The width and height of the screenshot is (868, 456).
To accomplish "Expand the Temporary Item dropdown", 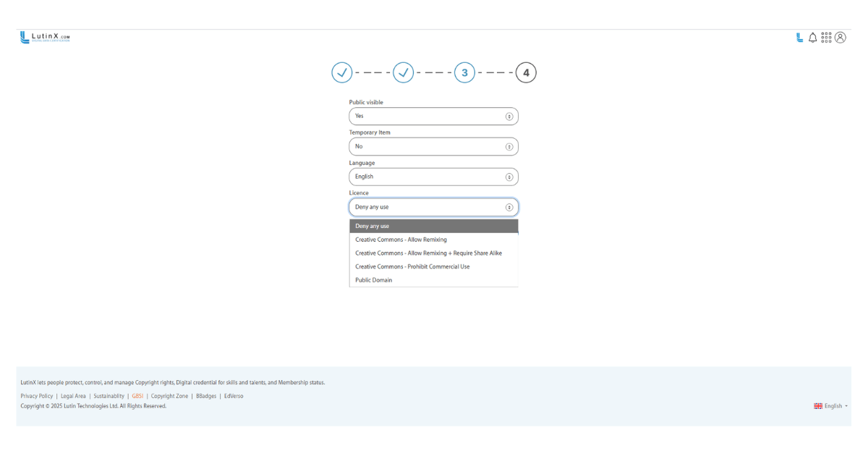I will coord(433,146).
